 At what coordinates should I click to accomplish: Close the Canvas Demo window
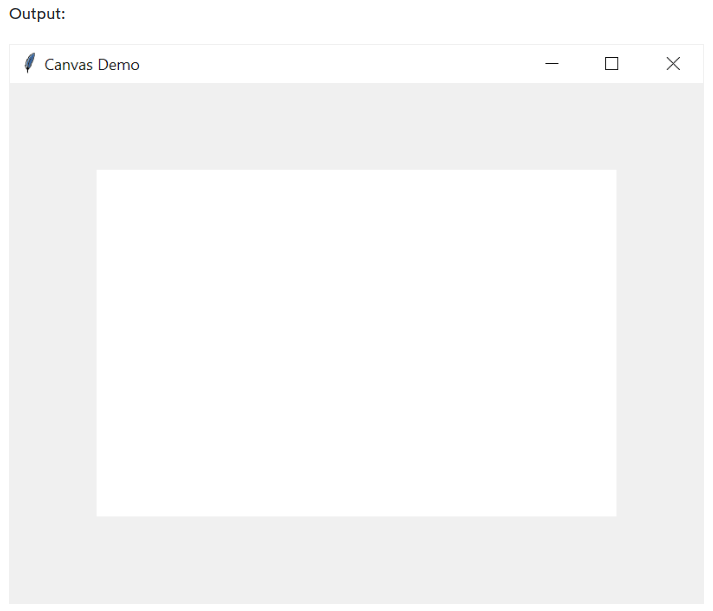point(673,64)
